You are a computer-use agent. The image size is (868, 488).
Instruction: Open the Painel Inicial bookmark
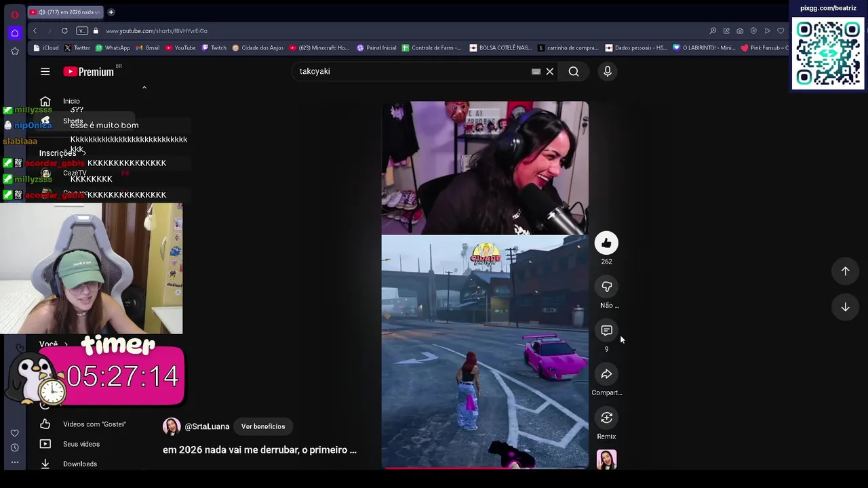point(376,48)
